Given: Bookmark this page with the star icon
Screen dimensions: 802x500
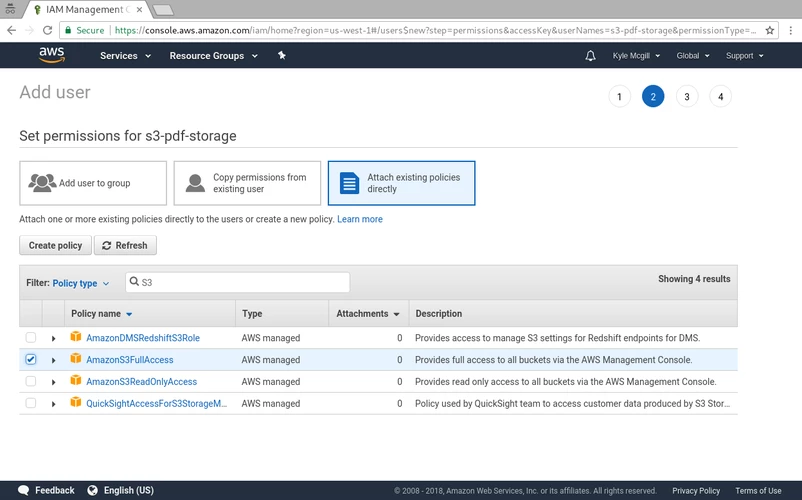Looking at the screenshot, I should click(x=770, y=30).
